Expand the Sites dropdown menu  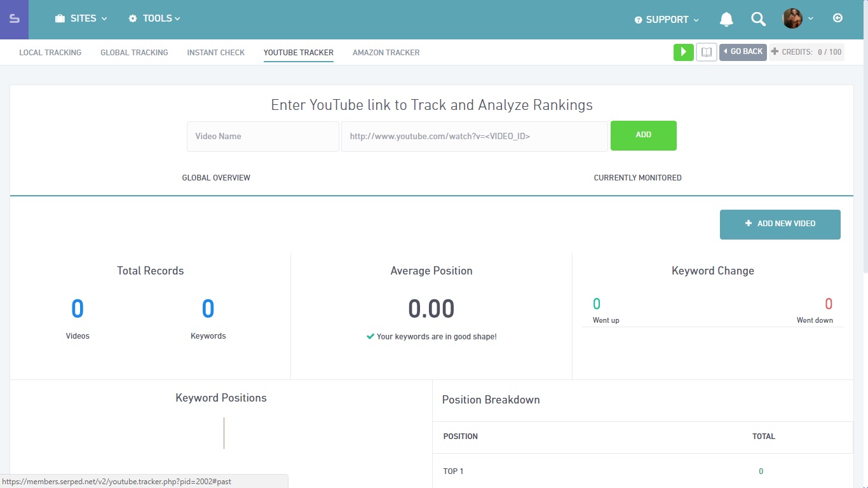click(x=81, y=18)
